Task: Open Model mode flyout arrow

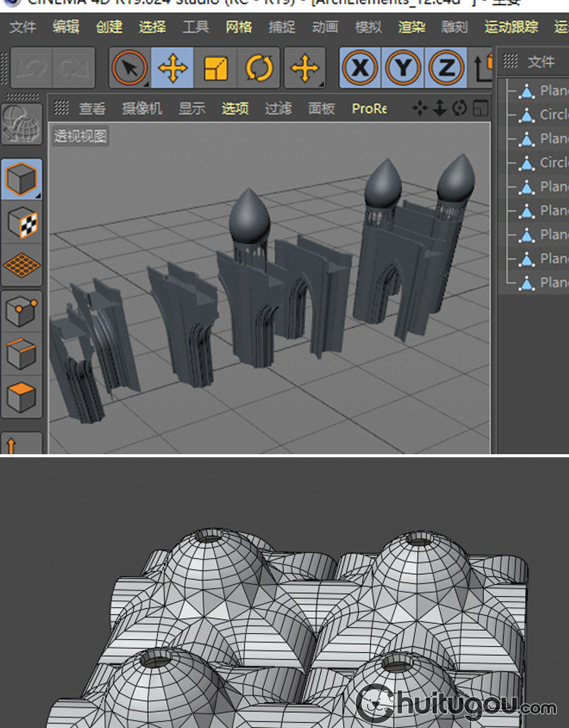Action: [x=39, y=196]
